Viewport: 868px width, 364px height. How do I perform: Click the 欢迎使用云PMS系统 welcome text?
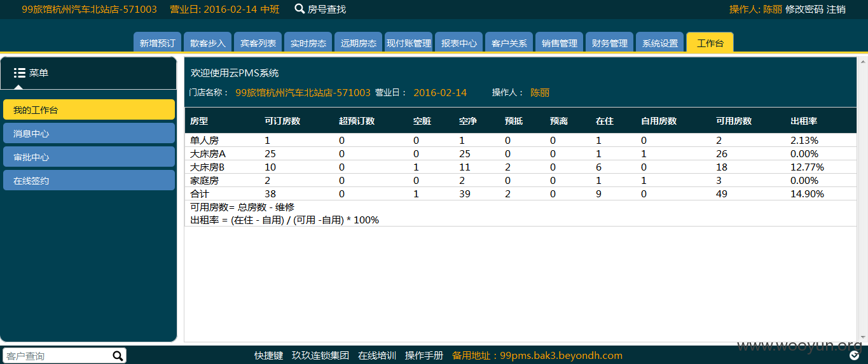pos(235,73)
